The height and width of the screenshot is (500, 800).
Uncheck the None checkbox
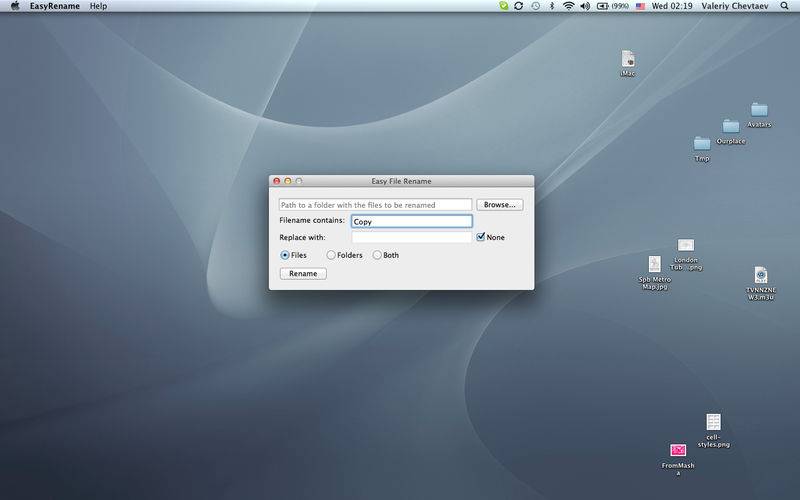point(481,237)
